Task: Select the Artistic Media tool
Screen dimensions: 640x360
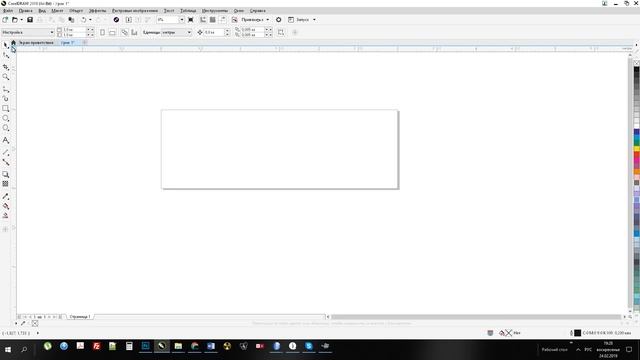Action: [6, 98]
